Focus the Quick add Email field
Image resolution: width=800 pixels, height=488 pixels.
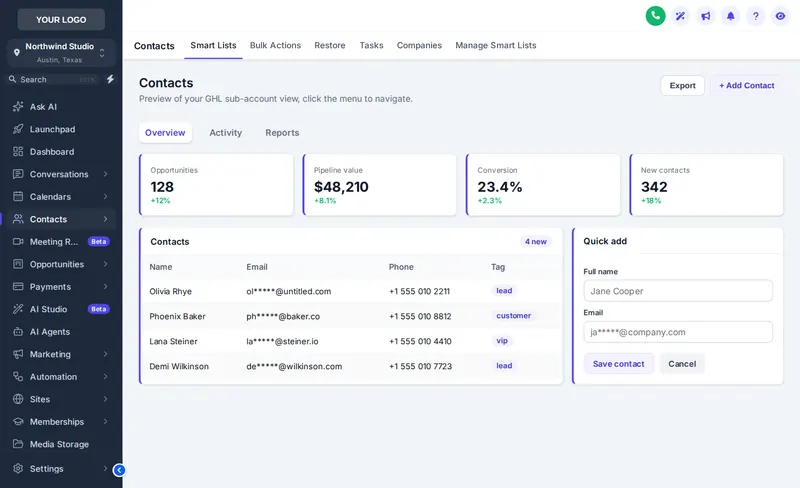[678, 332]
